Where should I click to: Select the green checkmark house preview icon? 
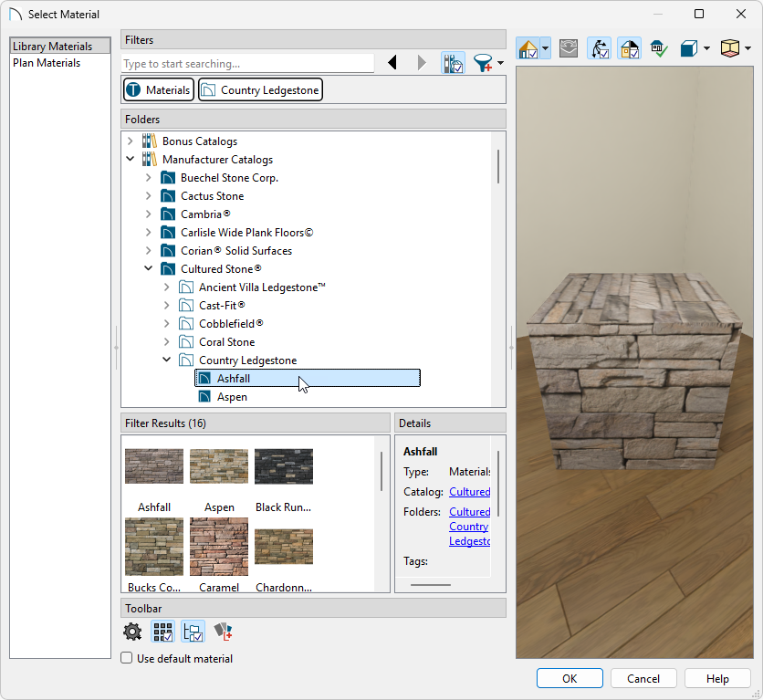(x=659, y=47)
